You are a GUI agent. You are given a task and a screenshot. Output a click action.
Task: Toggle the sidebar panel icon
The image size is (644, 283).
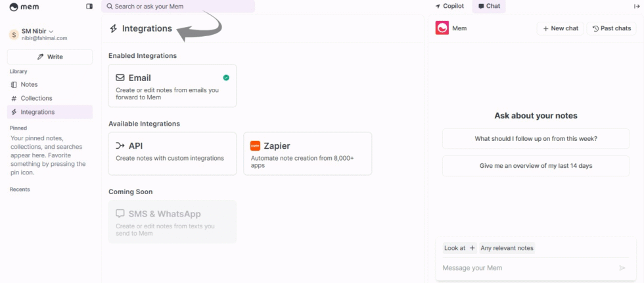click(89, 7)
